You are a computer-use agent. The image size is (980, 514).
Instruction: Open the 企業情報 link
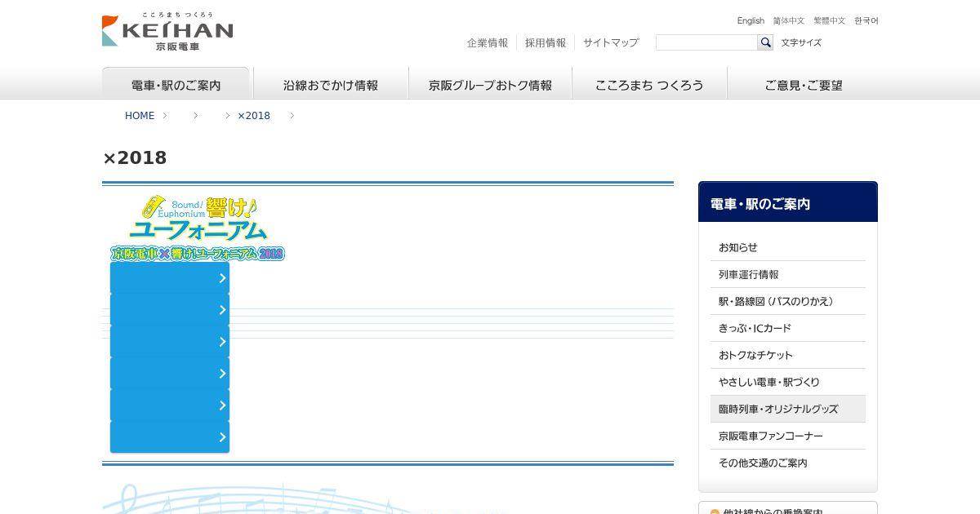(488, 42)
